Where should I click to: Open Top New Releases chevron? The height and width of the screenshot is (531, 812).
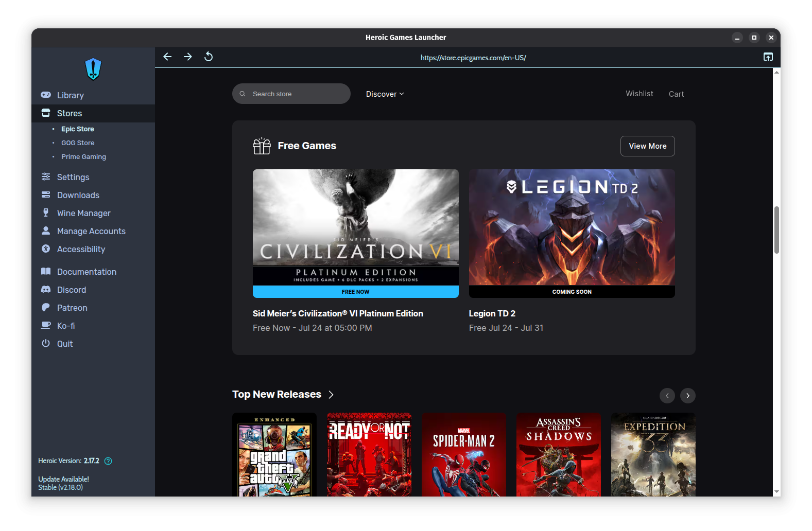pos(331,395)
